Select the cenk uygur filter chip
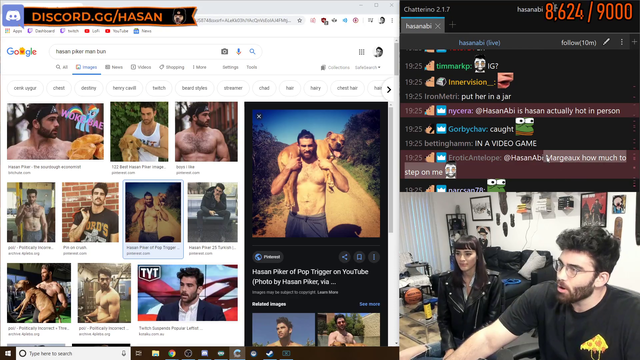Image resolution: width=640 pixels, height=360 pixels. pyautogui.click(x=25, y=88)
